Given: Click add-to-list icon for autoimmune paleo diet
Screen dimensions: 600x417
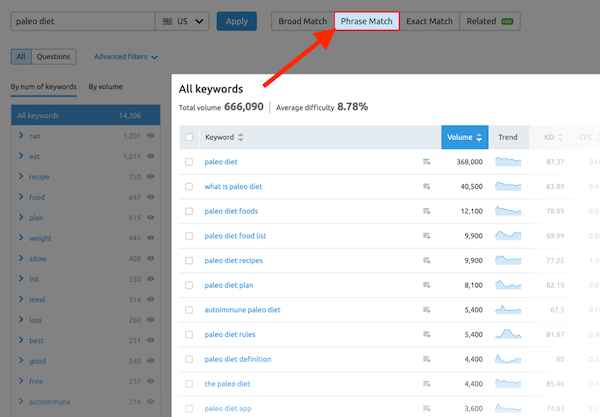Looking at the screenshot, I should click(x=427, y=310).
